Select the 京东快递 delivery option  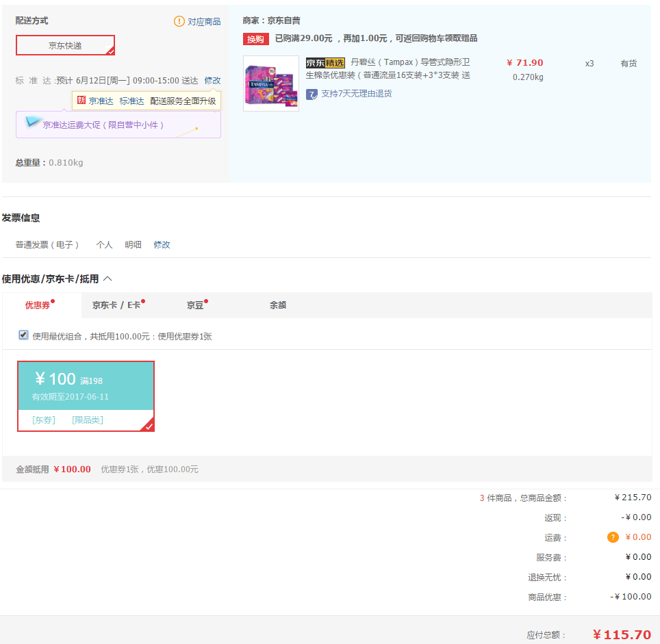[x=65, y=45]
